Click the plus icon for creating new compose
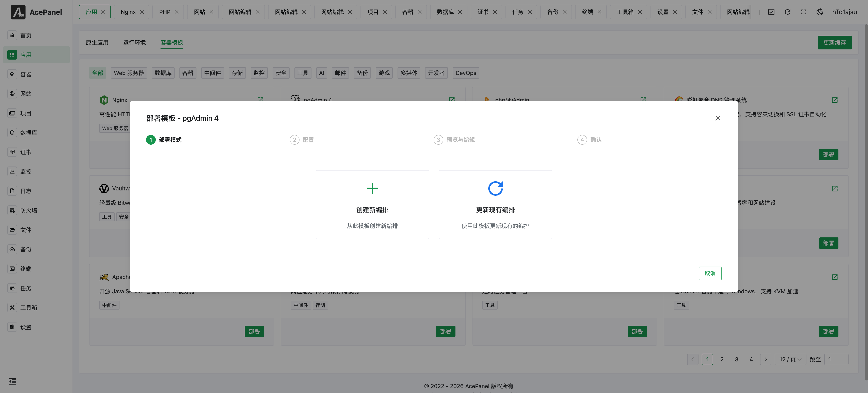868x393 pixels. click(x=372, y=188)
